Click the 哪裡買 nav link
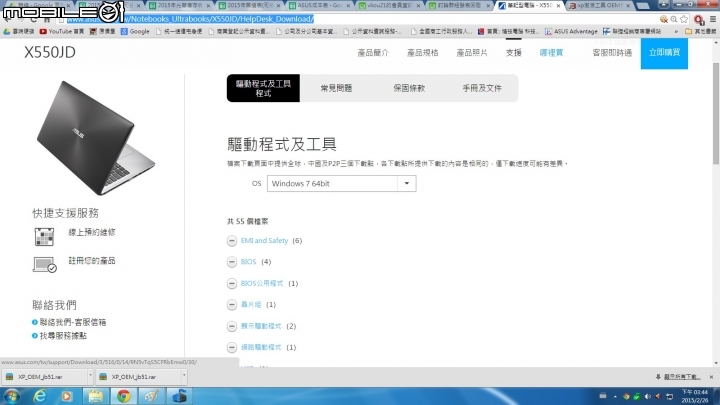Image resolution: width=720 pixels, height=405 pixels. pos(551,53)
